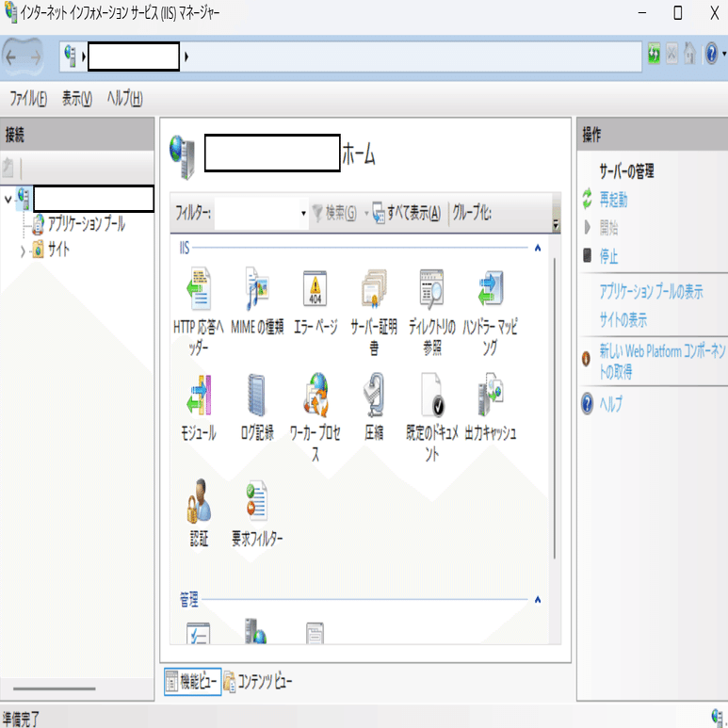Click the home icon in address bar toolbar
Viewport: 728px width, 728px height.
[690, 55]
